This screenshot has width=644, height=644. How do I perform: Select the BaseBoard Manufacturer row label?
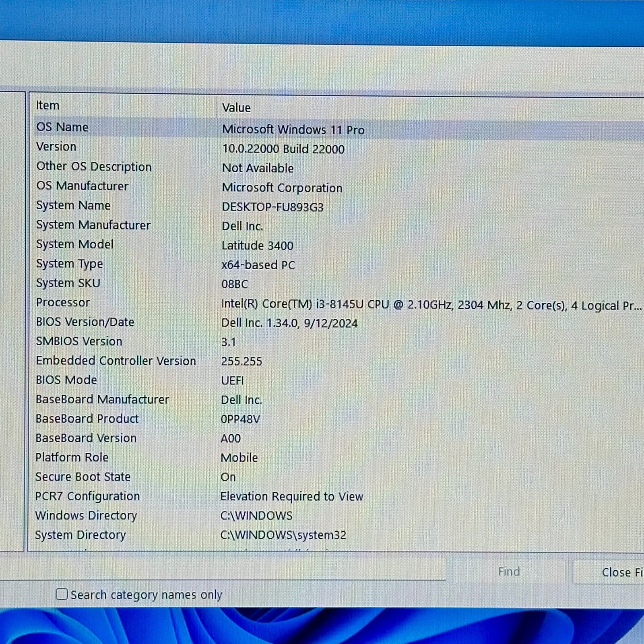pos(102,399)
